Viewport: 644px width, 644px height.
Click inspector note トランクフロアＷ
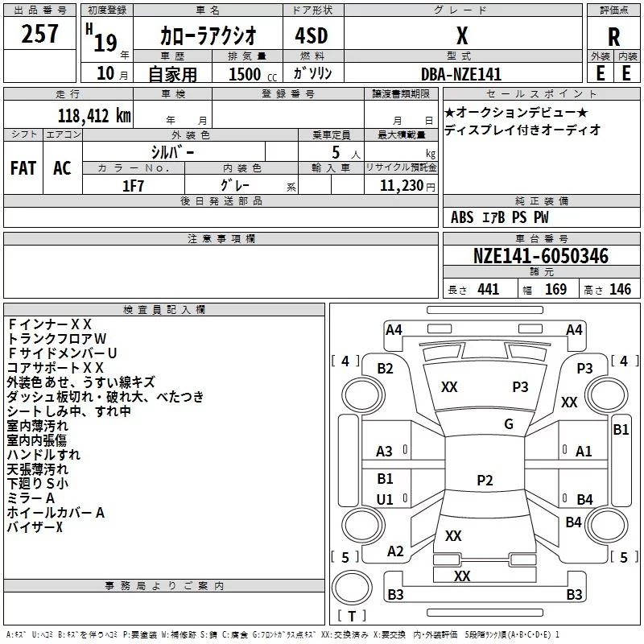56,339
